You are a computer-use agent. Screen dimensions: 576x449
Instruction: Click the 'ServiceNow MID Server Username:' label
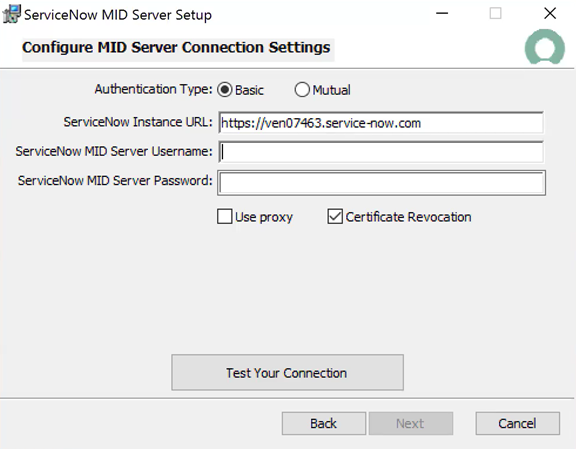coord(114,151)
